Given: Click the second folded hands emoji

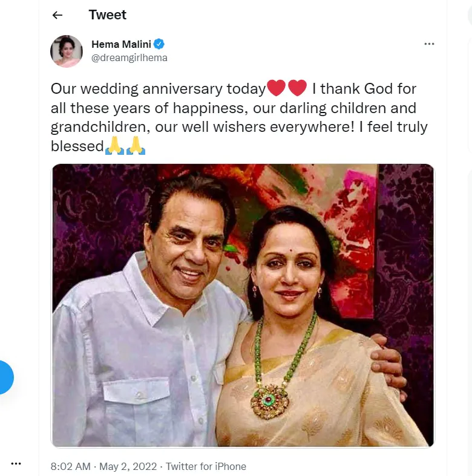Looking at the screenshot, I should 136,146.
